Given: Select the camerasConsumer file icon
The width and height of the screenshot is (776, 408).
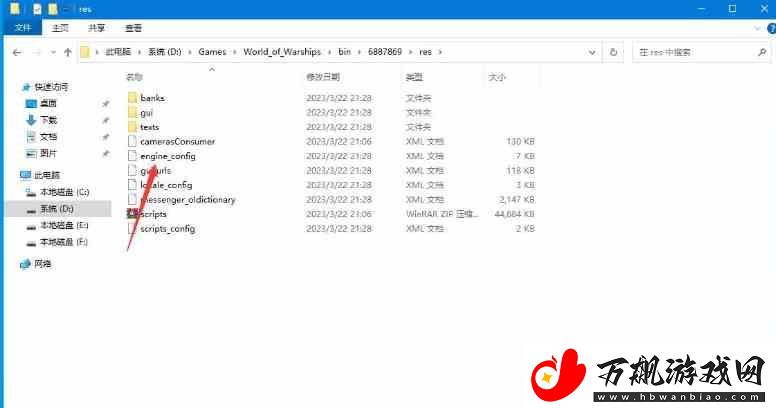Looking at the screenshot, I should (132, 141).
